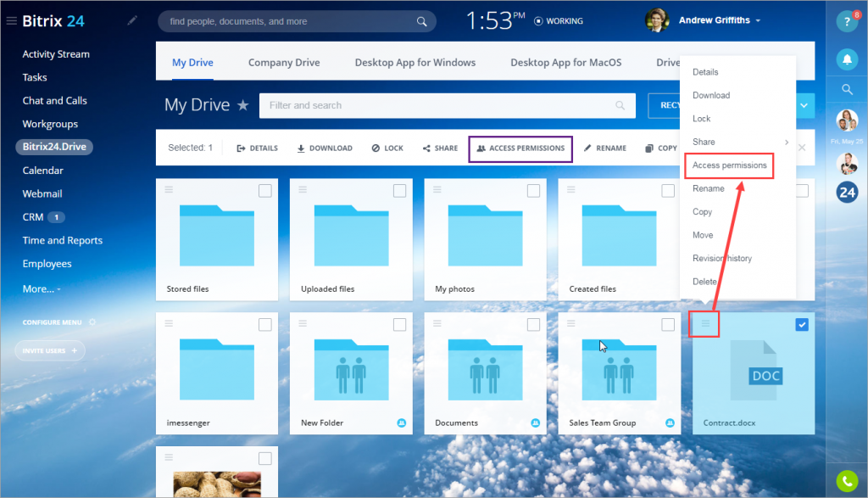Open Desktop App for MacOS tab

pos(565,63)
